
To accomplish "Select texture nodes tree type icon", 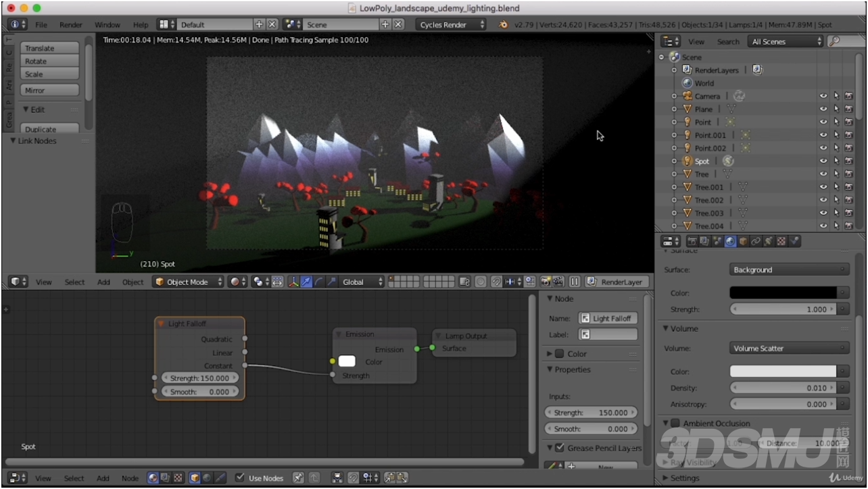I will click(177, 478).
